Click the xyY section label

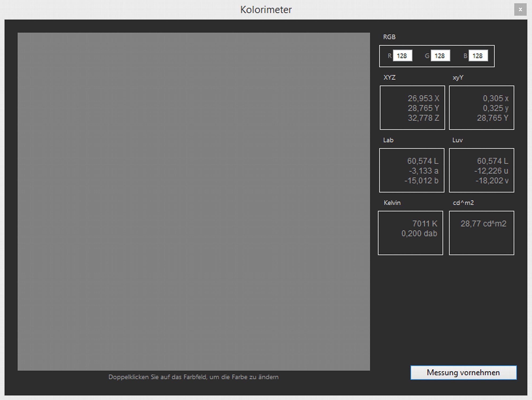[x=458, y=78]
